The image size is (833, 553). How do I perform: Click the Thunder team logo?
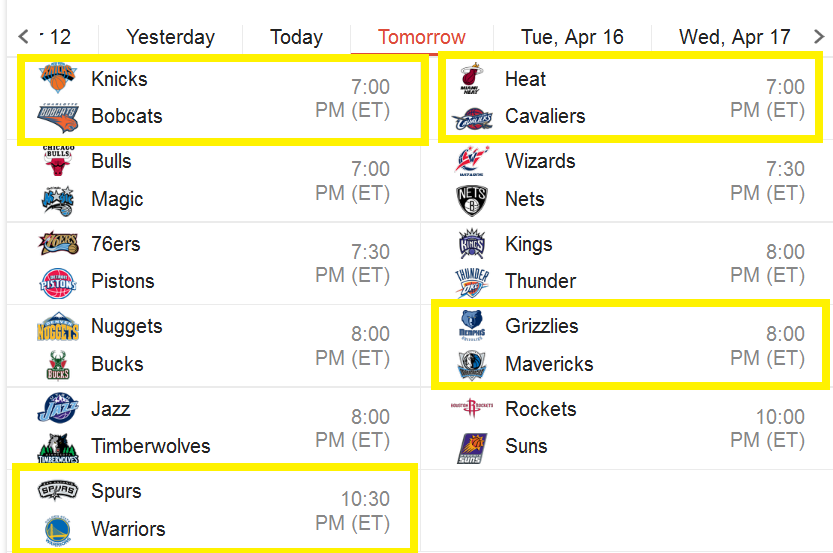click(472, 283)
